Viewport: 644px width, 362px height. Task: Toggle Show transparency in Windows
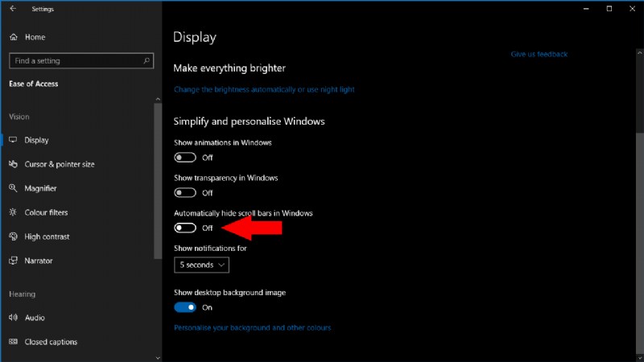click(x=185, y=193)
